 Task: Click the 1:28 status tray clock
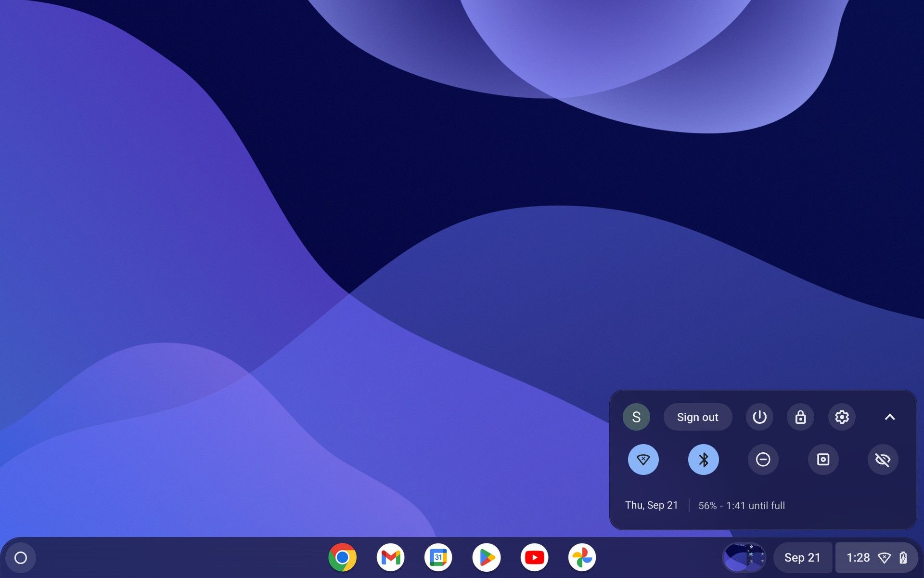[x=858, y=557]
